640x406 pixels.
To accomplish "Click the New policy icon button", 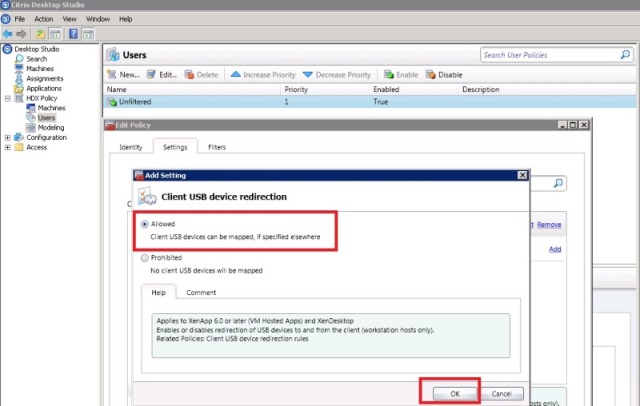I will [x=112, y=75].
